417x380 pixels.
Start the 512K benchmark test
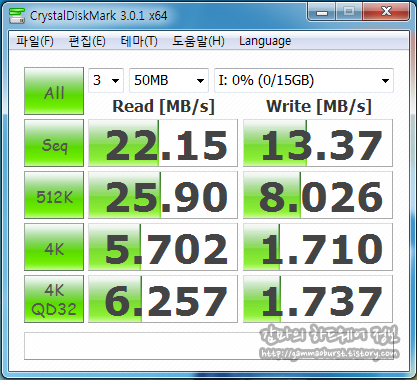(54, 195)
